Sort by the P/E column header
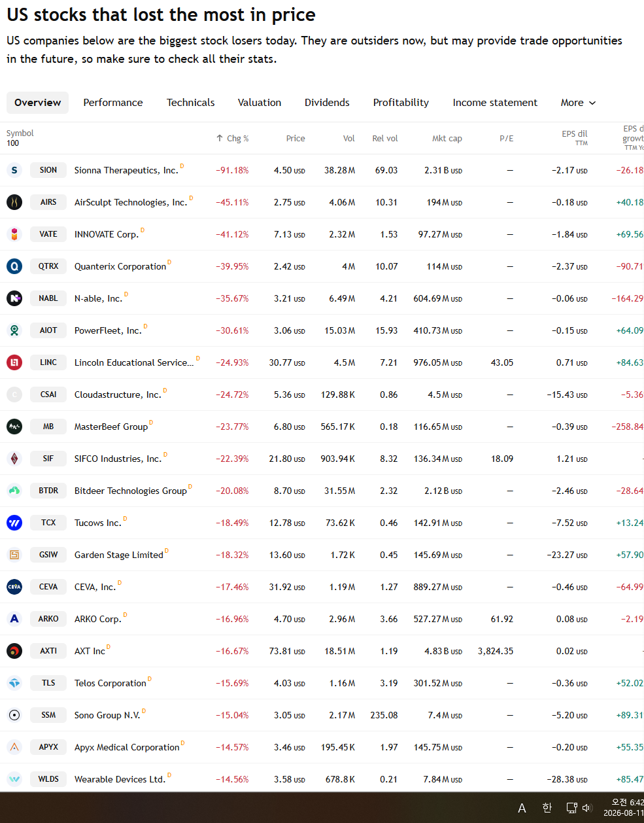Viewport: 644px width, 823px height. click(507, 139)
